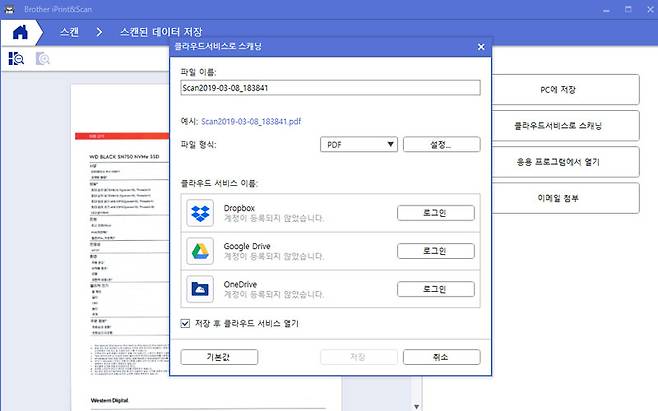Screen dimensions: 658x411
Task: Click the '이메일 첨부' button
Action: click(565, 198)
